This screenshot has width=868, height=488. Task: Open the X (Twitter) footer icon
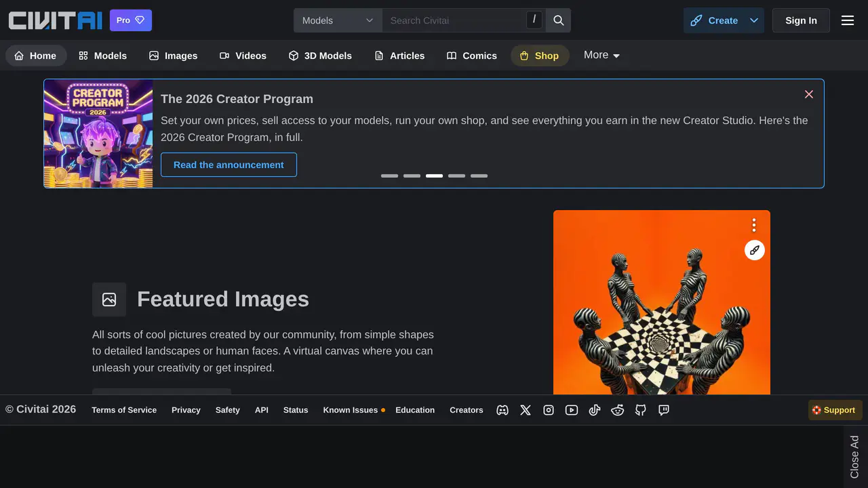(x=526, y=410)
